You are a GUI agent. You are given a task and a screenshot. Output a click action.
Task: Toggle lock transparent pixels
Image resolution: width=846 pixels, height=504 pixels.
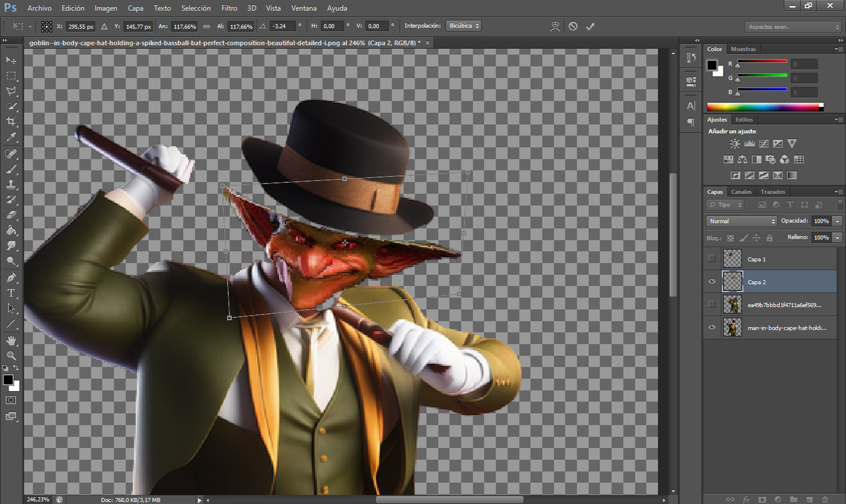click(730, 238)
